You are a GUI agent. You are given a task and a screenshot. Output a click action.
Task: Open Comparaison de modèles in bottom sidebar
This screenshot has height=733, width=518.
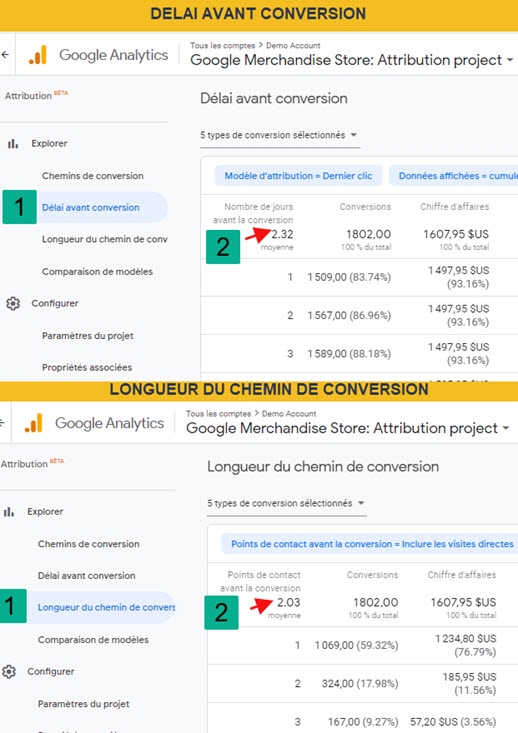pos(93,640)
